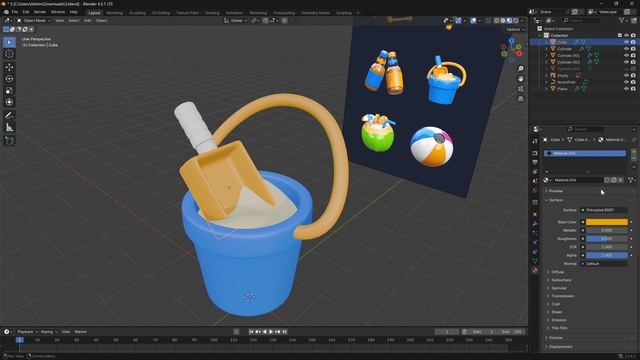This screenshot has height=360, width=640.
Task: Hide Cube using its eye icon
Action: (x=626, y=42)
